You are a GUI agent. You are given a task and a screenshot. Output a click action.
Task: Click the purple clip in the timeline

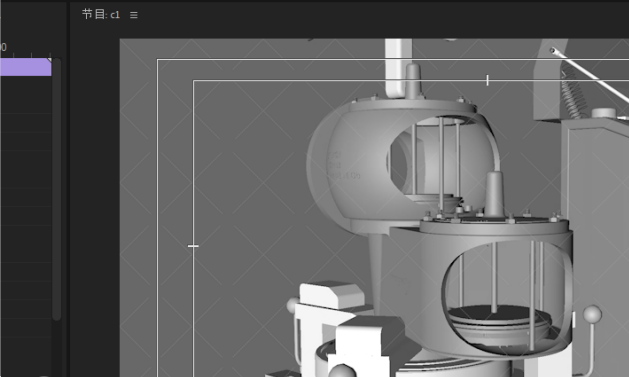click(x=26, y=67)
